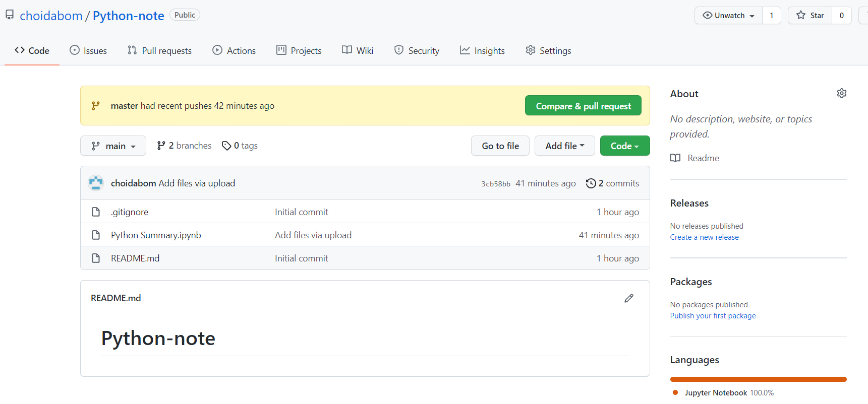Screen dimensions: 868x404
Task: Click the book icon beside Readme
Action: pos(675,158)
